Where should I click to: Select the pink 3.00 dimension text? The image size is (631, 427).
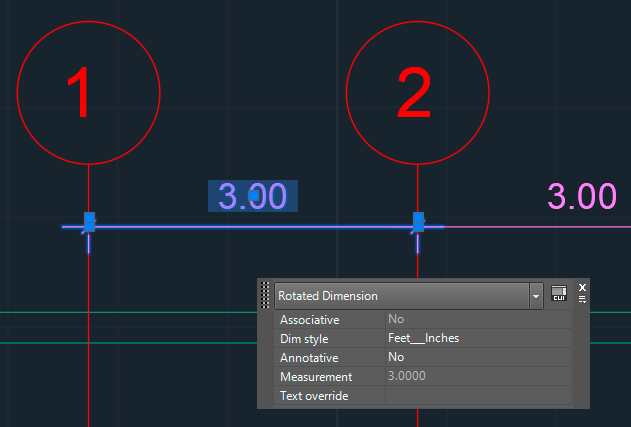point(582,196)
